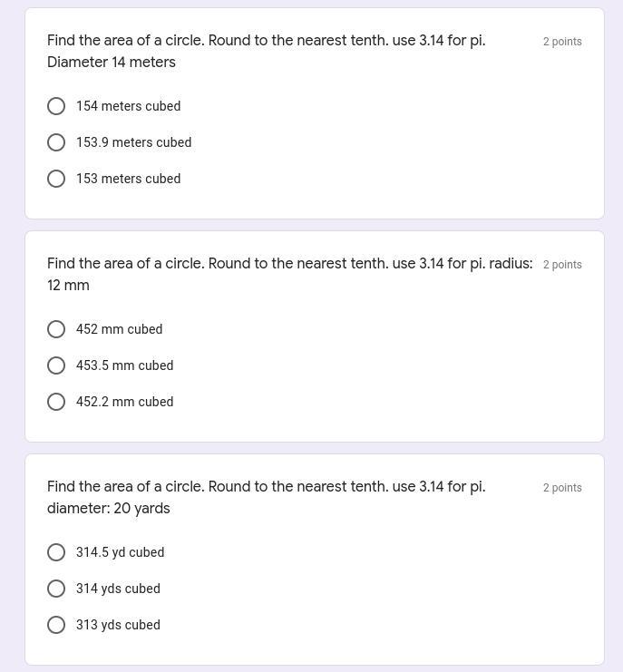Click '2 points' label on the 20 yards question

coord(562,488)
